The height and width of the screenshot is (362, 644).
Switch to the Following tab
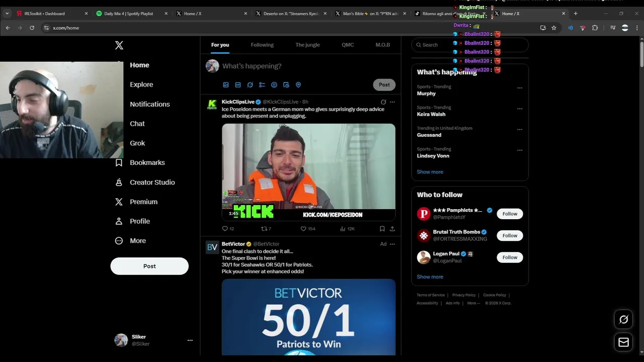click(x=262, y=45)
